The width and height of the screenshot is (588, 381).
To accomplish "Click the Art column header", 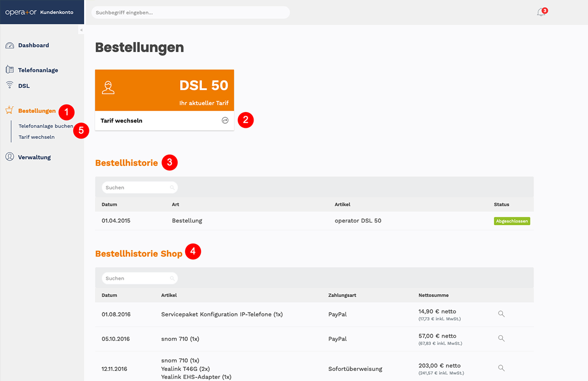I will [x=176, y=205].
